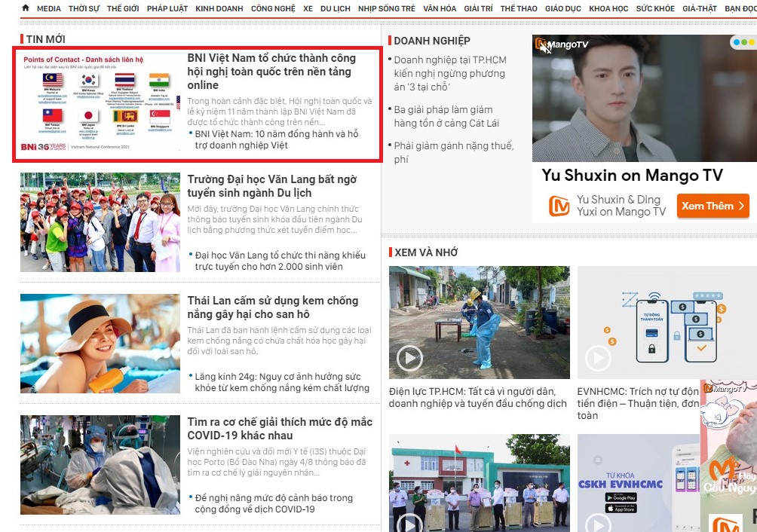Navigate to CÔNG NGHỆ
Screen dimensions: 757x532
pyautogui.click(x=273, y=8)
